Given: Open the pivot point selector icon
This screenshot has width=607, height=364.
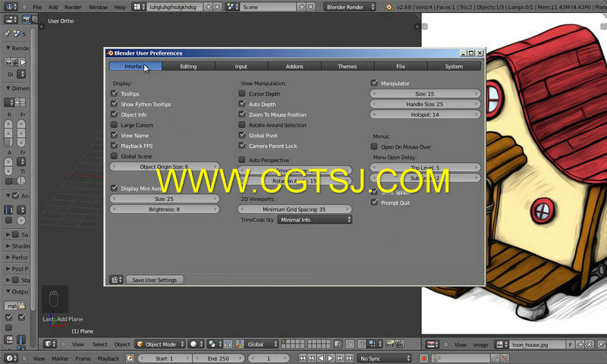Looking at the screenshot, I should pyautogui.click(x=215, y=344).
